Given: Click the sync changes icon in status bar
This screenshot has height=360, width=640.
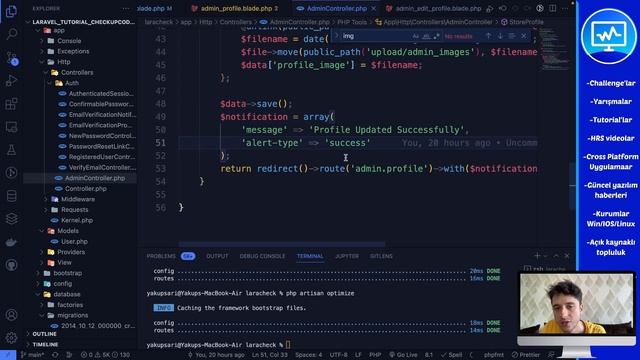Looking at the screenshot, I should coord(55,355).
